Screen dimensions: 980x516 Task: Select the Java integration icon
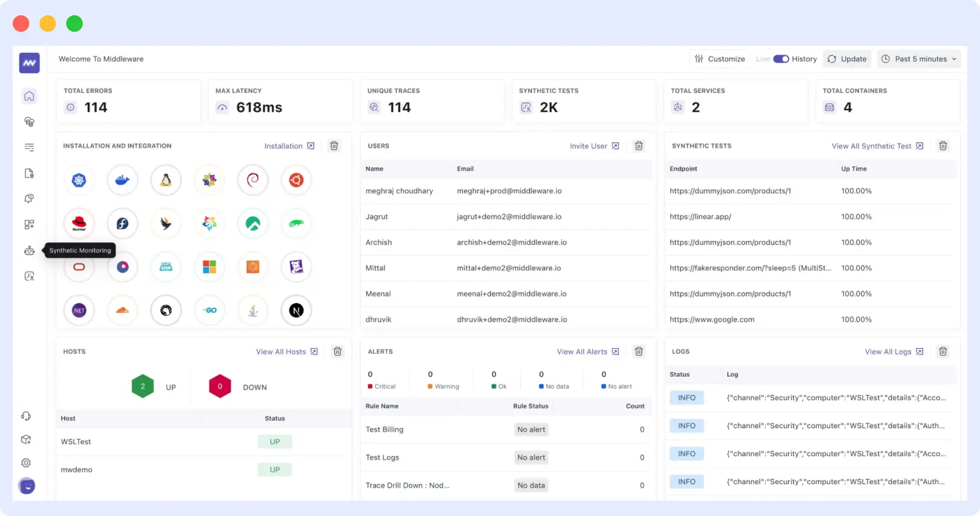[253, 310]
